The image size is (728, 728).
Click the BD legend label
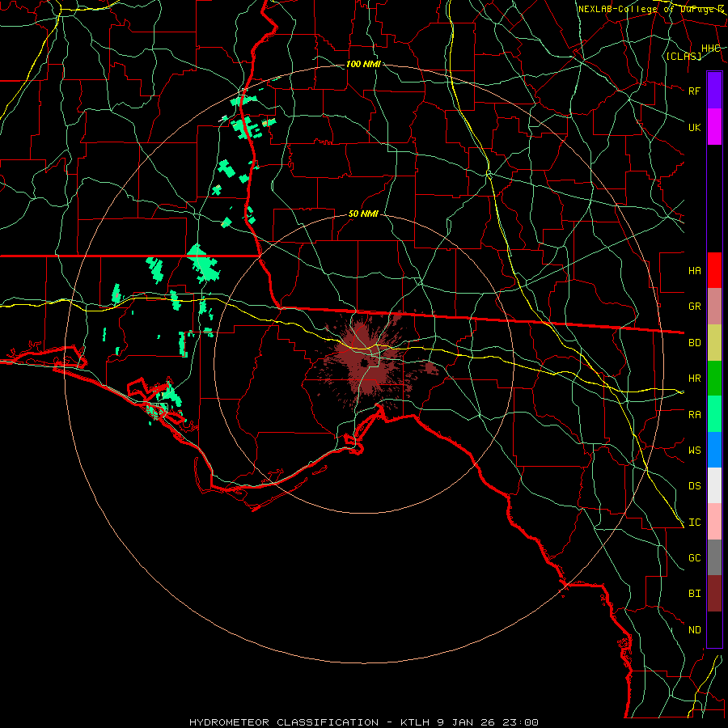(695, 343)
